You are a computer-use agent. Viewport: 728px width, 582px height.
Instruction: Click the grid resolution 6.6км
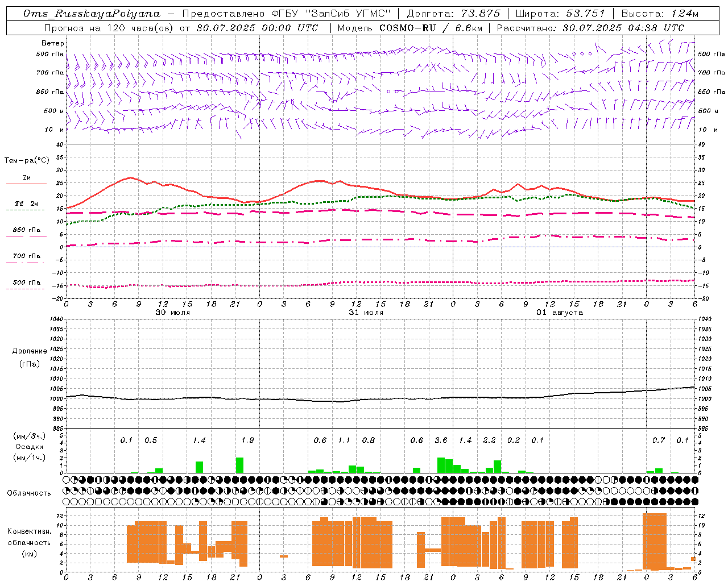click(469, 28)
